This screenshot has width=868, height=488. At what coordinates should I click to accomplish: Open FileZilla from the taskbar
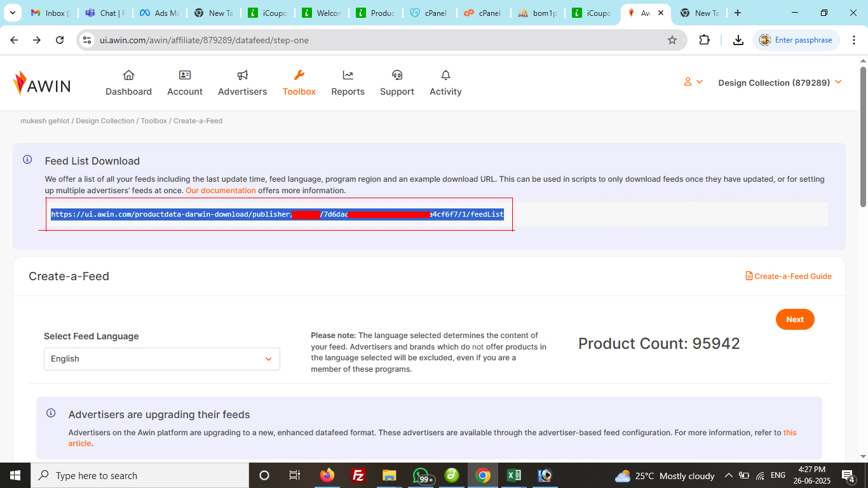tap(358, 475)
